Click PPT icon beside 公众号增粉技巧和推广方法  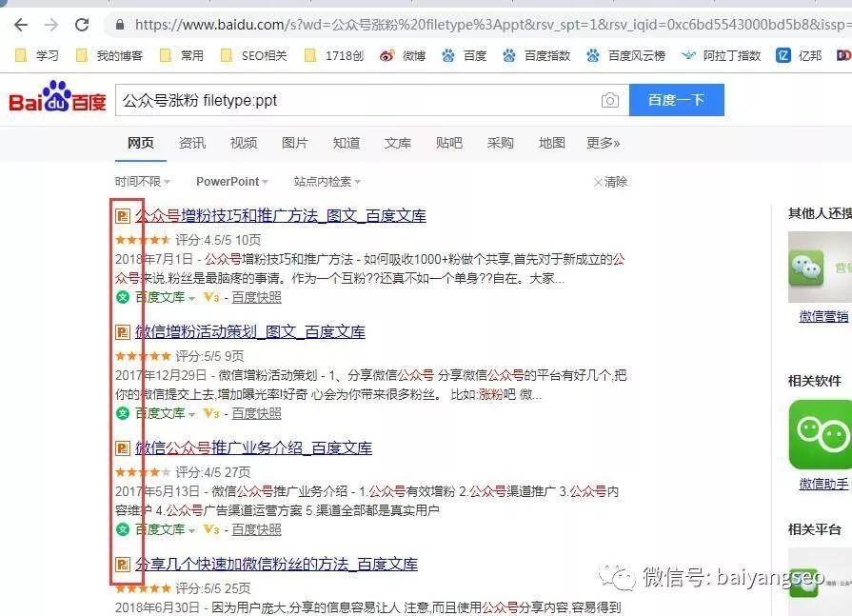pyautogui.click(x=123, y=216)
